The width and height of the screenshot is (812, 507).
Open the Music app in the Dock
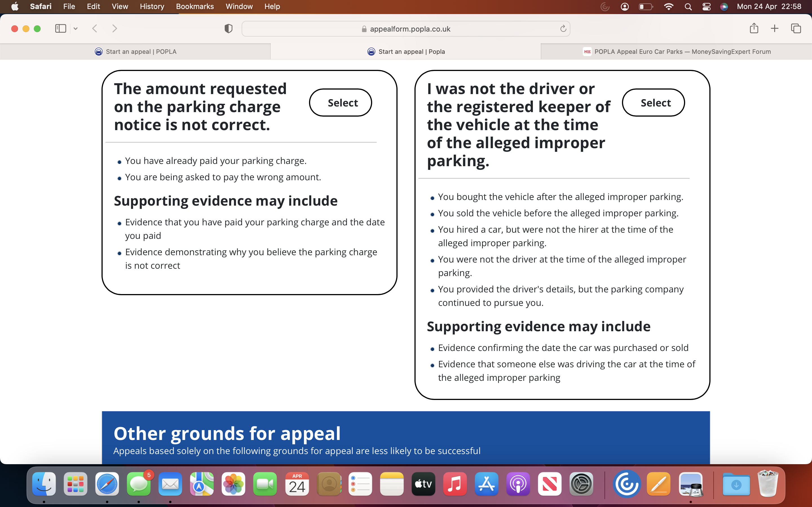coord(455,484)
